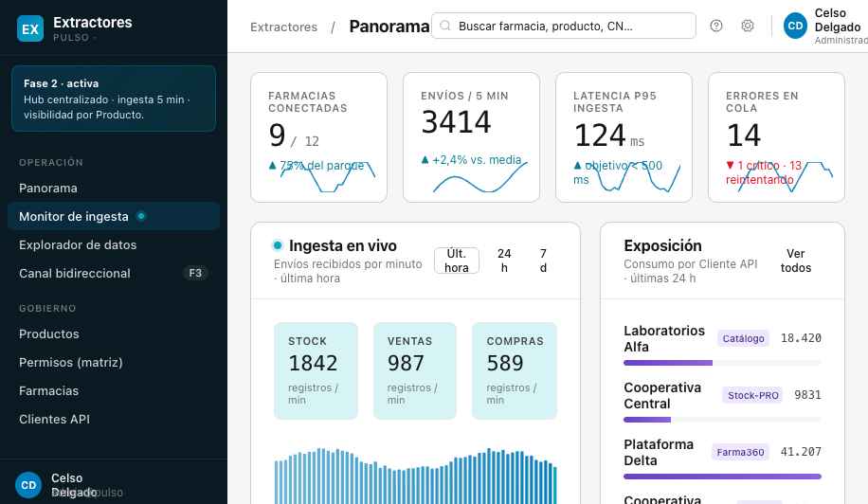Image resolution: width=868 pixels, height=504 pixels.
Task: Click the value 41.207
Action: coord(801,452)
